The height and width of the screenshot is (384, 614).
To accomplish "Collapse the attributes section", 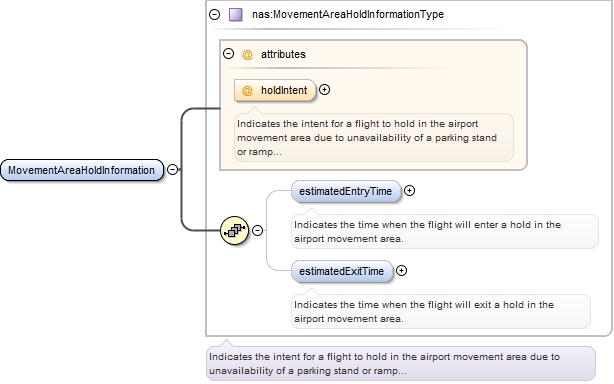I will coord(228,53).
